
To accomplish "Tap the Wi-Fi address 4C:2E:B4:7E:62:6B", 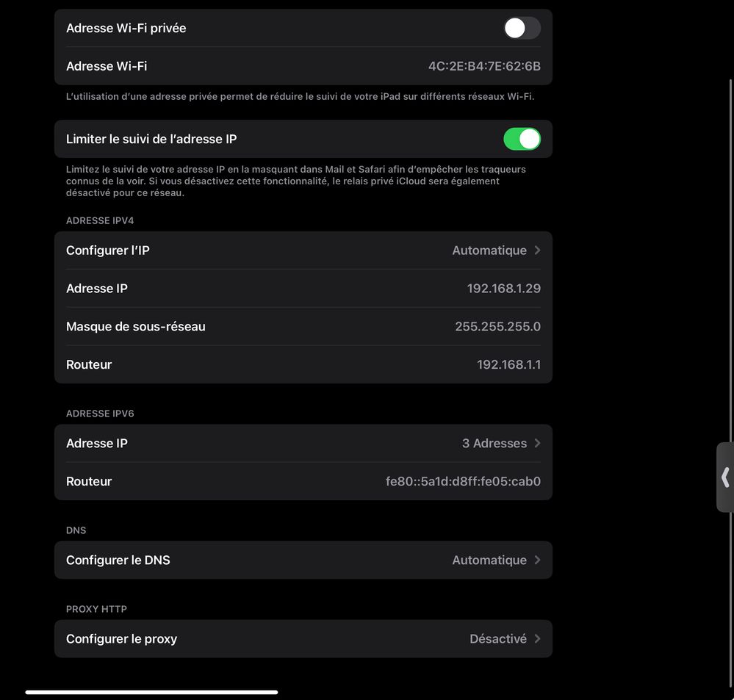I will 484,66.
